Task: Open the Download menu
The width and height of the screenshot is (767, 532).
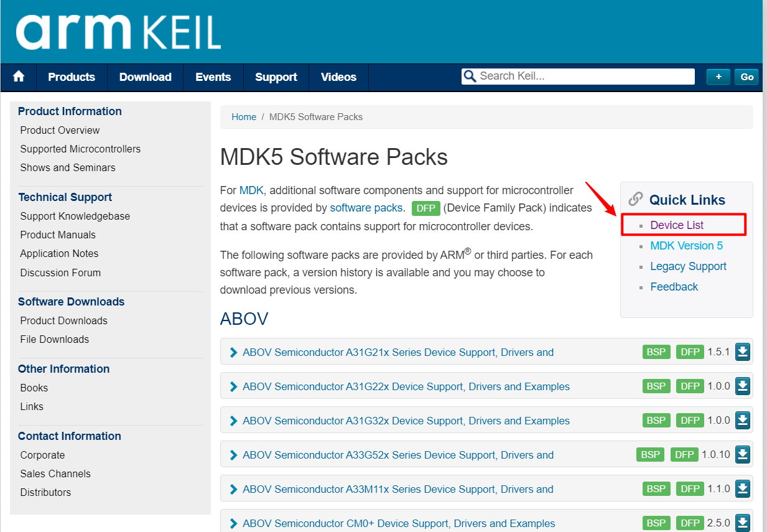Action: pyautogui.click(x=146, y=77)
